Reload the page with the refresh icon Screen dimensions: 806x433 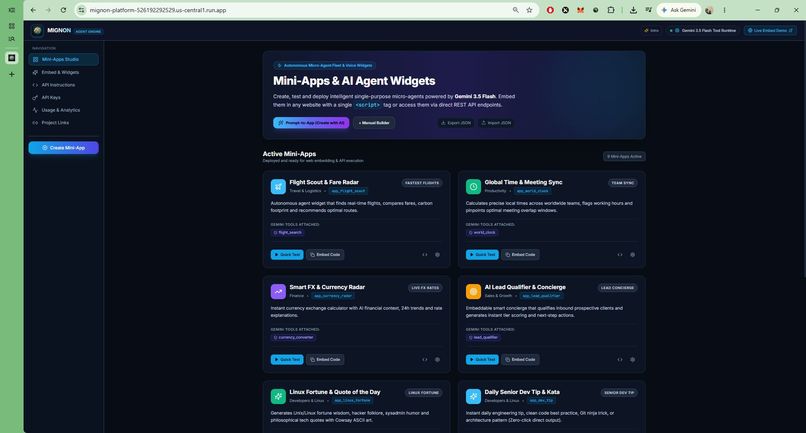tap(63, 10)
